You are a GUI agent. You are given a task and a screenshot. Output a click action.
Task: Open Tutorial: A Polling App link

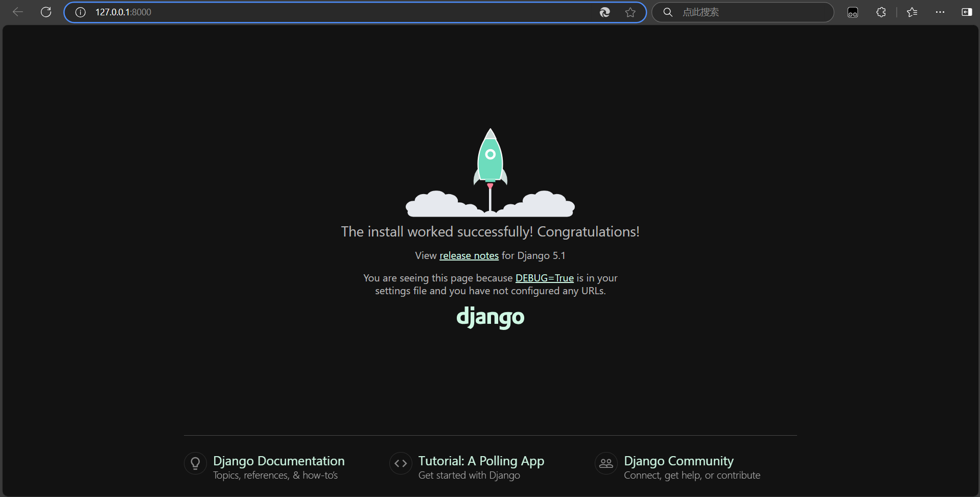(x=481, y=461)
